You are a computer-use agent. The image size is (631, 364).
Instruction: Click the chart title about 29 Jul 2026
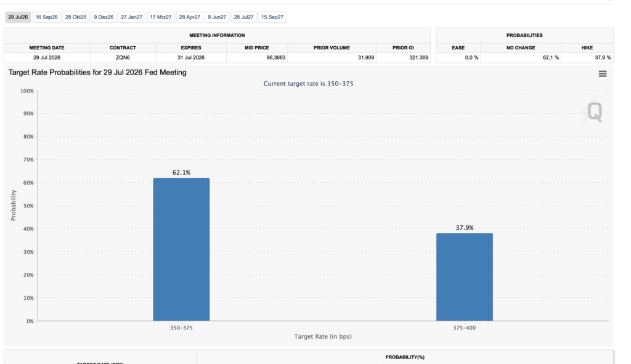click(97, 73)
